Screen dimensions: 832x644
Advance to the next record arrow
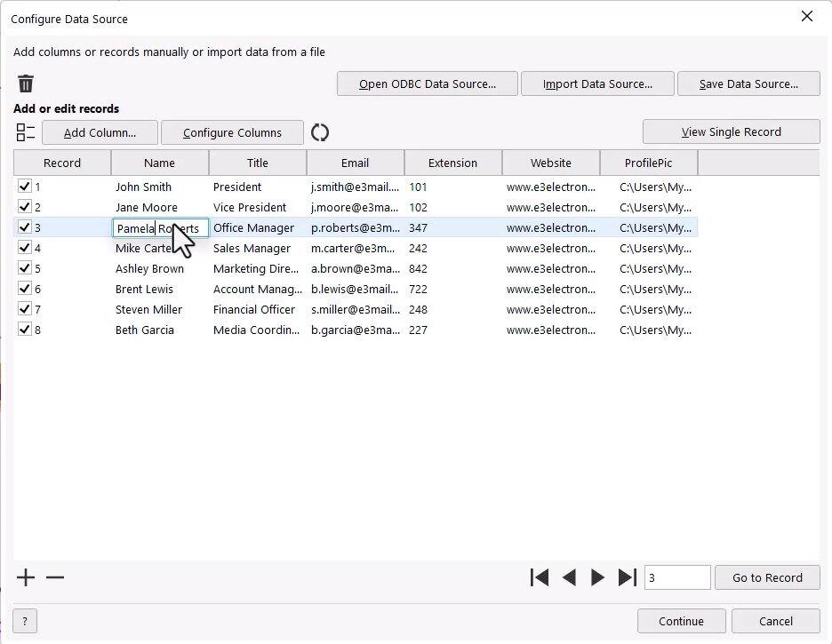598,577
